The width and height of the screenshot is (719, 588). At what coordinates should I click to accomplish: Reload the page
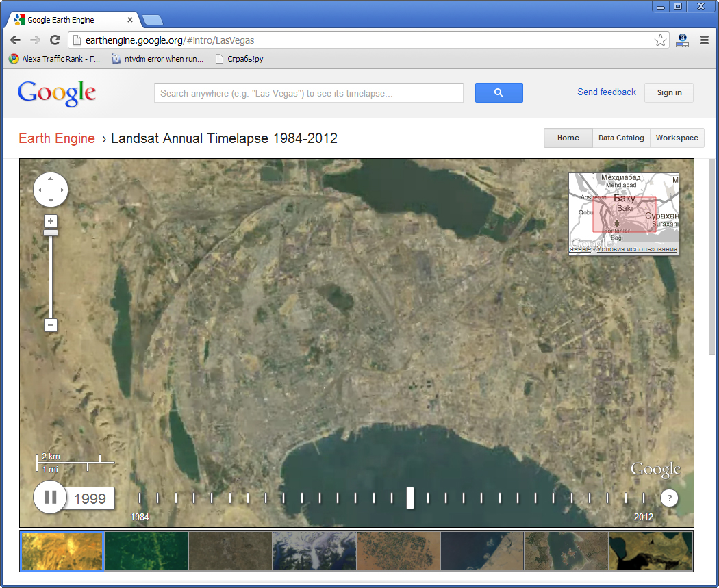pyautogui.click(x=55, y=40)
